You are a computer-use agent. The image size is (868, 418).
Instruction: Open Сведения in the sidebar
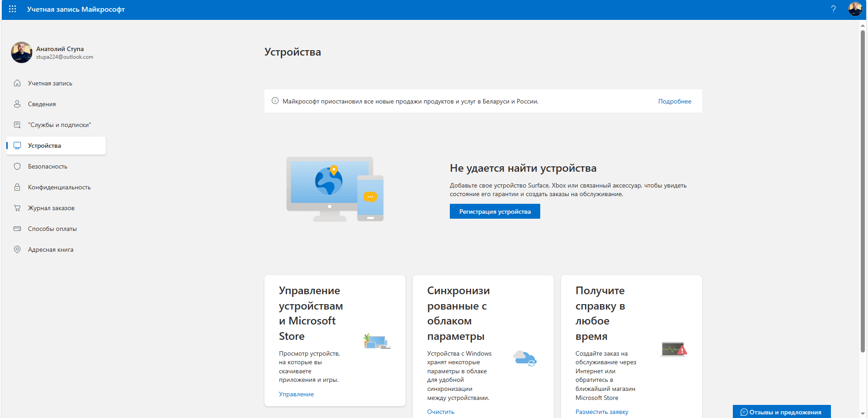pos(56,104)
